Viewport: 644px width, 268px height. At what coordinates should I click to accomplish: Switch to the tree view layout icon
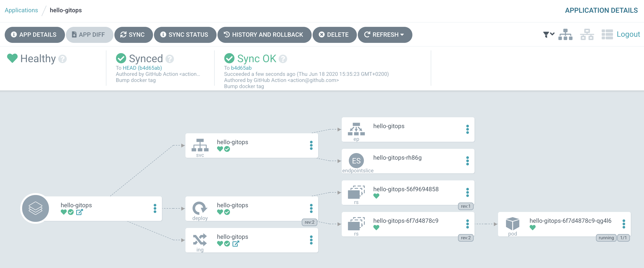(x=565, y=35)
